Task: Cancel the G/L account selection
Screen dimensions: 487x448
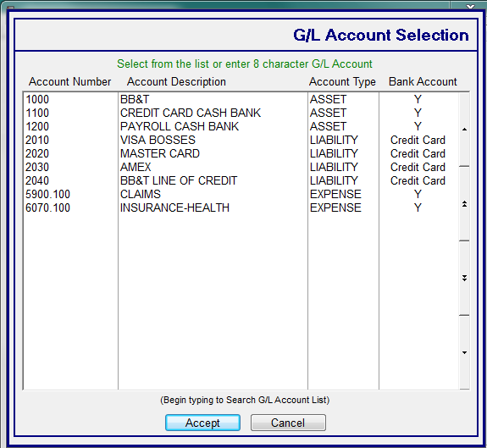Action: click(288, 423)
